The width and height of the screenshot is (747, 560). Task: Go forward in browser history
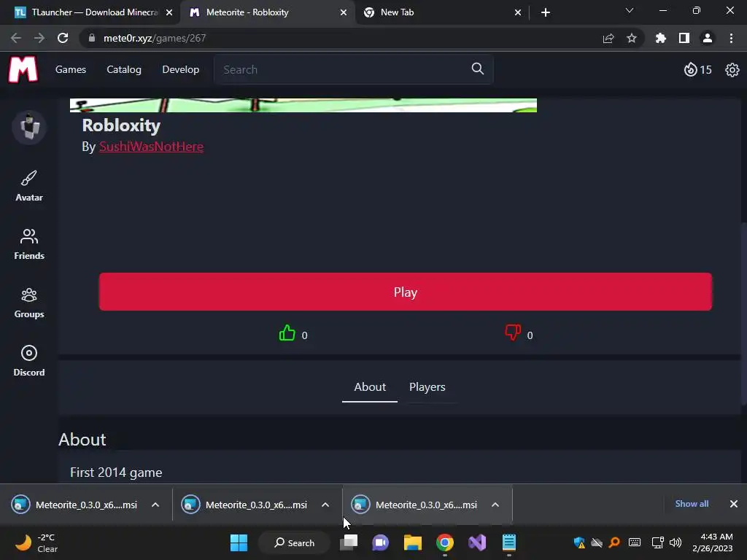pos(39,38)
